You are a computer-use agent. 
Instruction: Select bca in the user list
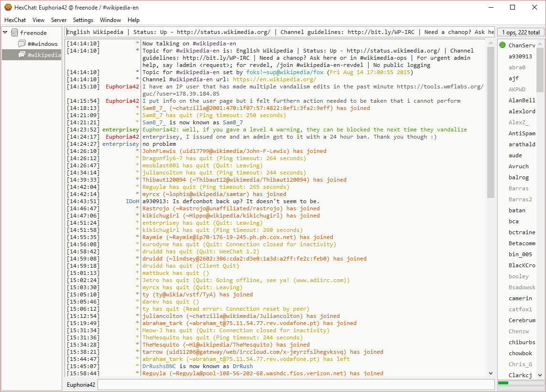pyautogui.click(x=513, y=221)
